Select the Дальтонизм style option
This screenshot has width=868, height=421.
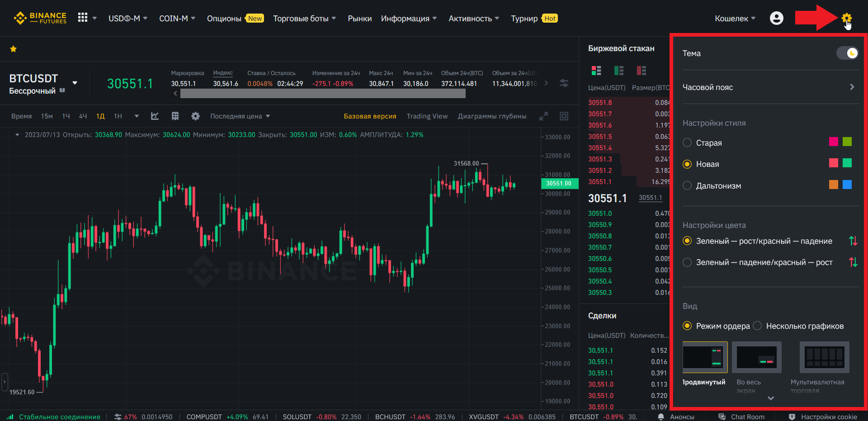pos(687,186)
